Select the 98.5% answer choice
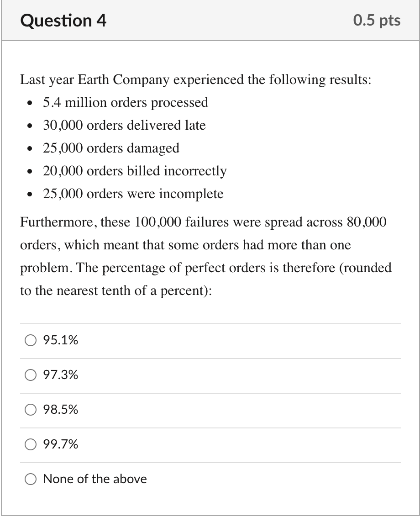 click(x=30, y=410)
